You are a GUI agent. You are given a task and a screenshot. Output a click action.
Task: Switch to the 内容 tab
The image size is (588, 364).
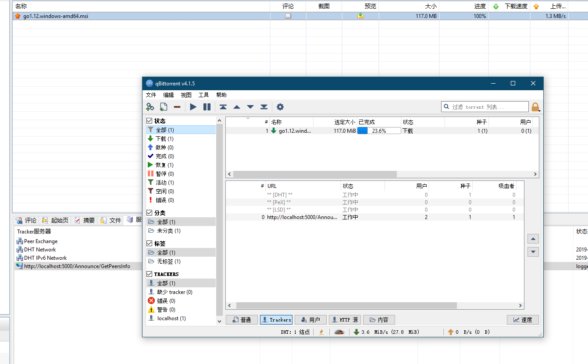(379, 320)
